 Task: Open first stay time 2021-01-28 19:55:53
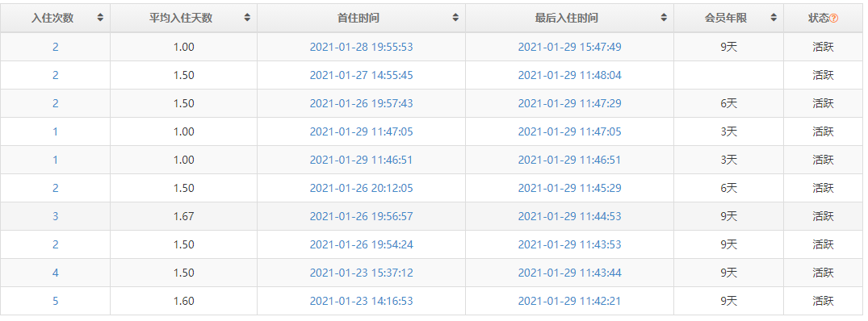pos(361,47)
